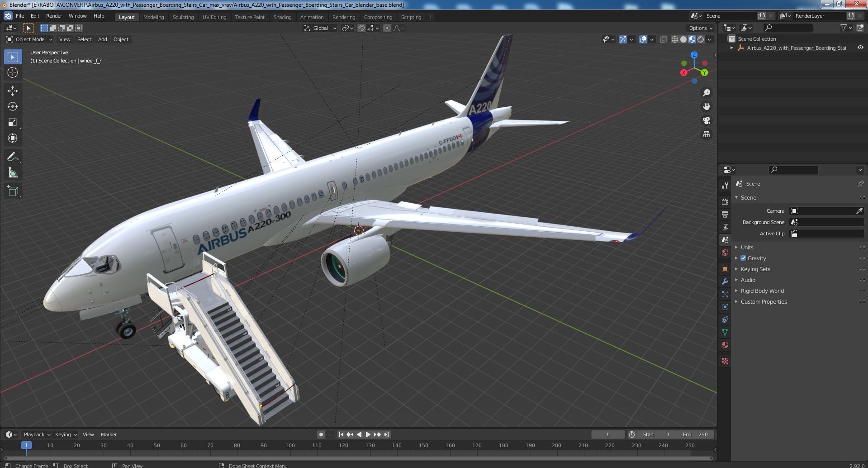
Task: Switch to rendered shading
Action: 701,39
